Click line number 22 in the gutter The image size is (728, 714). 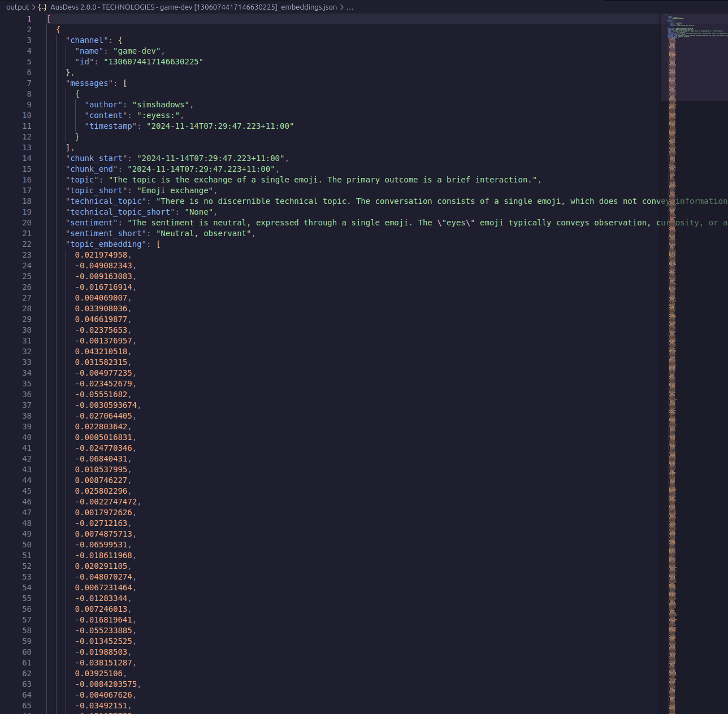tap(27, 244)
